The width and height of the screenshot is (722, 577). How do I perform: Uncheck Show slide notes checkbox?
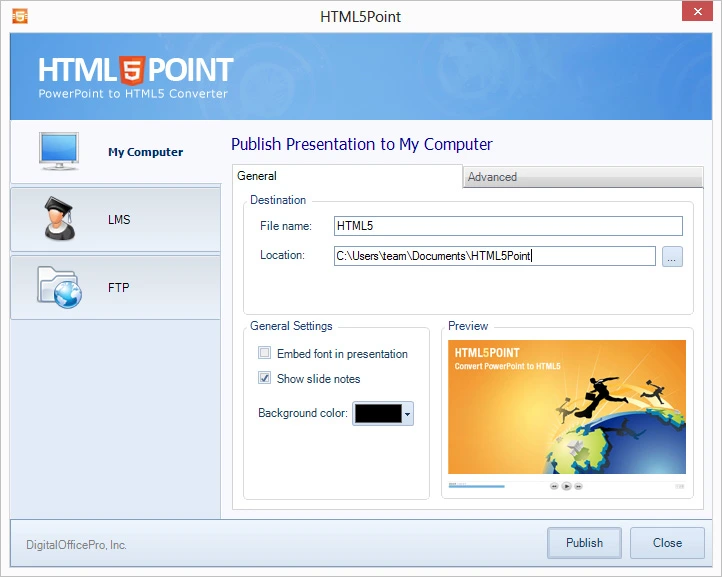[264, 378]
